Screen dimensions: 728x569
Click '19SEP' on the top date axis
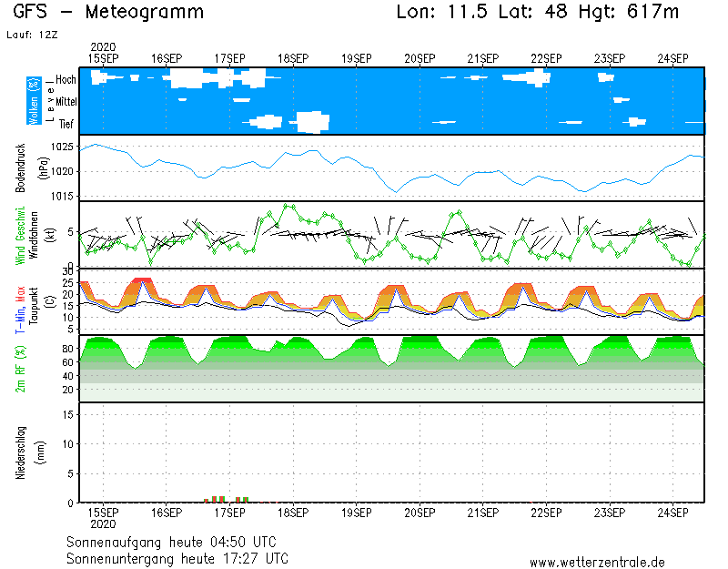click(x=357, y=58)
